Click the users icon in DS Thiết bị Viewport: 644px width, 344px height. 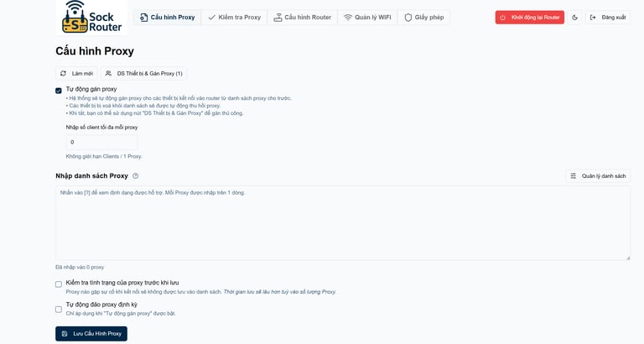point(108,73)
